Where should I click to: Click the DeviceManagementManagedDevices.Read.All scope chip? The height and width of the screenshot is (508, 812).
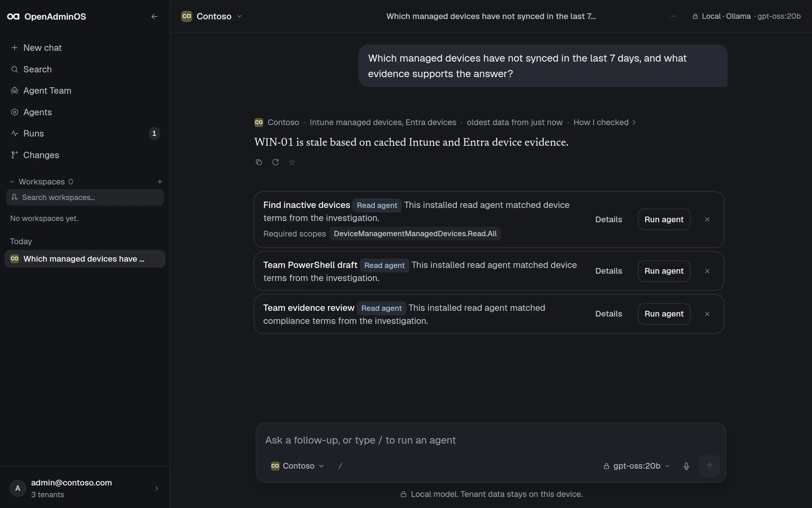(415, 234)
